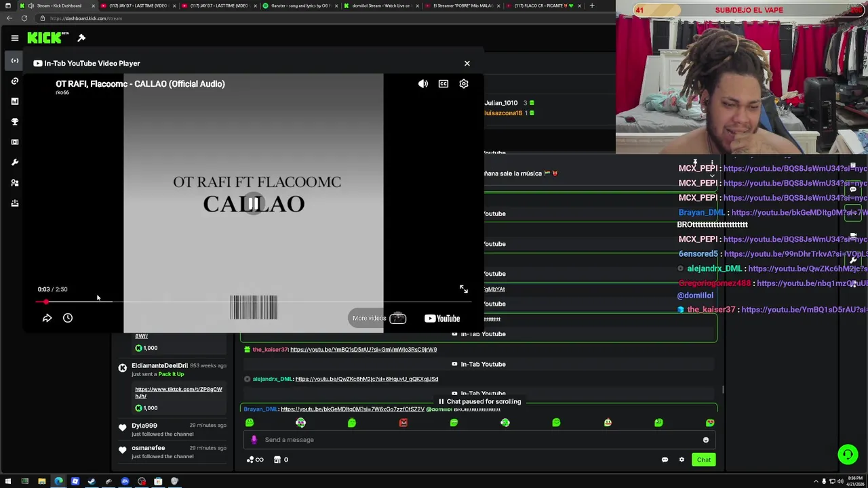
Task: Open the wrench settings sidebar icon
Action: 15,162
